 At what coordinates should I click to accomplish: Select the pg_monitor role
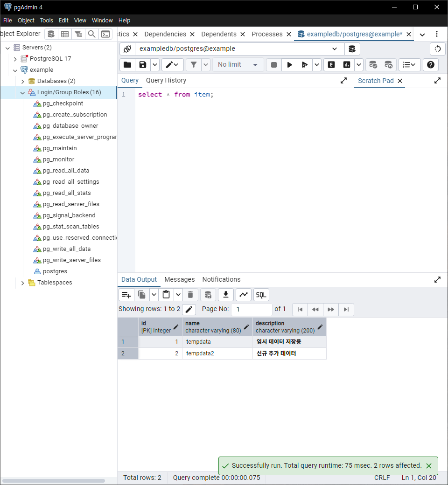tap(58, 159)
